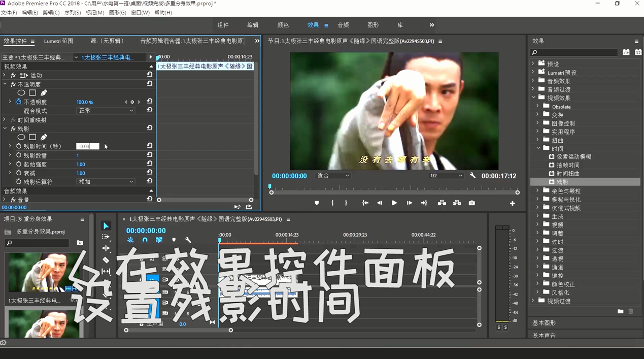The width and height of the screenshot is (644, 359).
Task: Expand the 运动 effect properties
Action: click(x=5, y=75)
